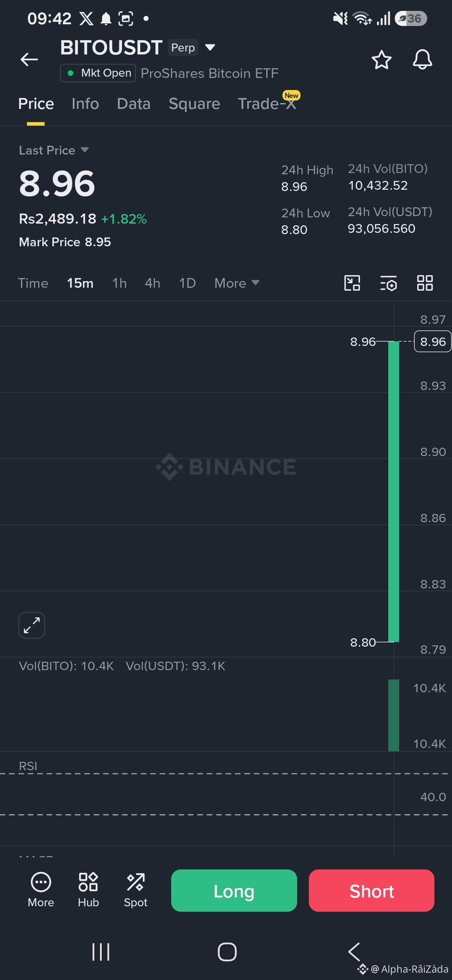The image size is (452, 980).
Task: Tap the 24h Vol(USDT) value 93,056.560
Action: [x=382, y=229]
